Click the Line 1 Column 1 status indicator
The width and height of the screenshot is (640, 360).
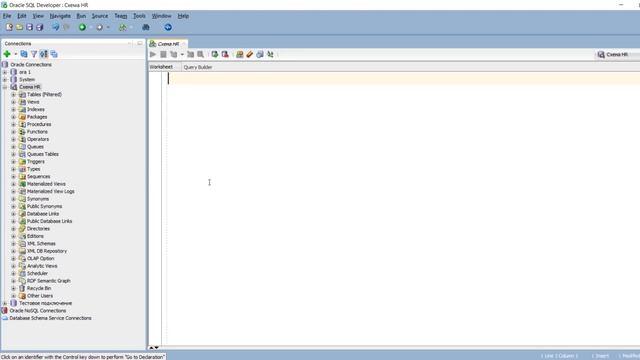coord(560,356)
